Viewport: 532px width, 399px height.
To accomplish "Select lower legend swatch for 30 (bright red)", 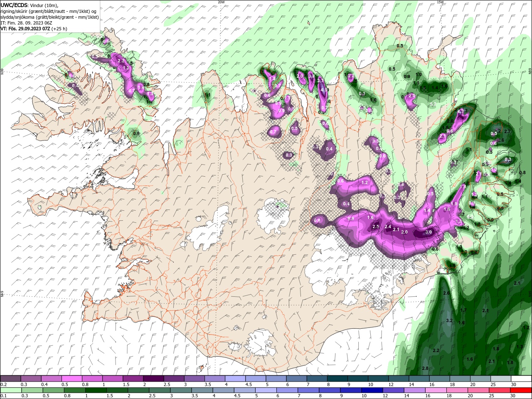I will point(521,390).
